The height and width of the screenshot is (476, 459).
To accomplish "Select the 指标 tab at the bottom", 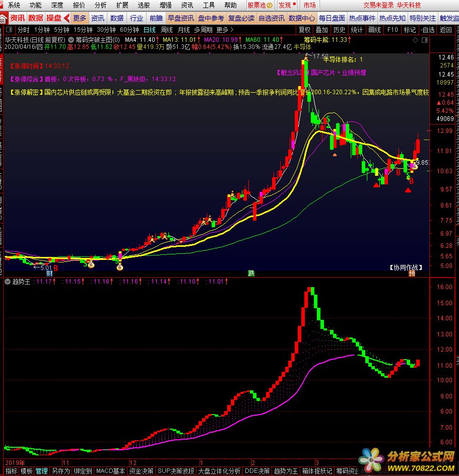I will coord(11,471).
